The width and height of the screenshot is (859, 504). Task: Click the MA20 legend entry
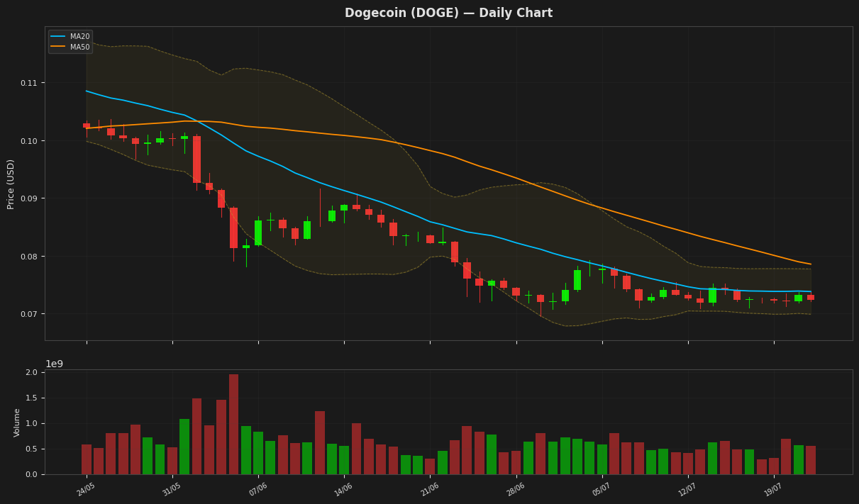(x=70, y=36)
